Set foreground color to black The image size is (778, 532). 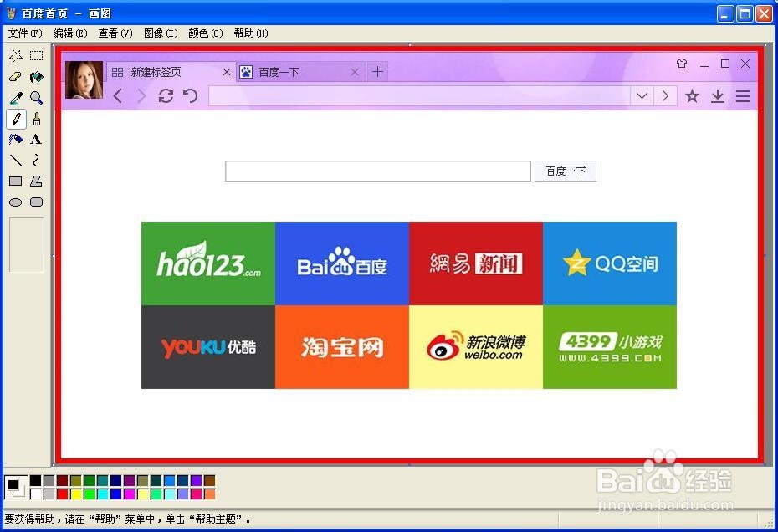click(x=35, y=482)
